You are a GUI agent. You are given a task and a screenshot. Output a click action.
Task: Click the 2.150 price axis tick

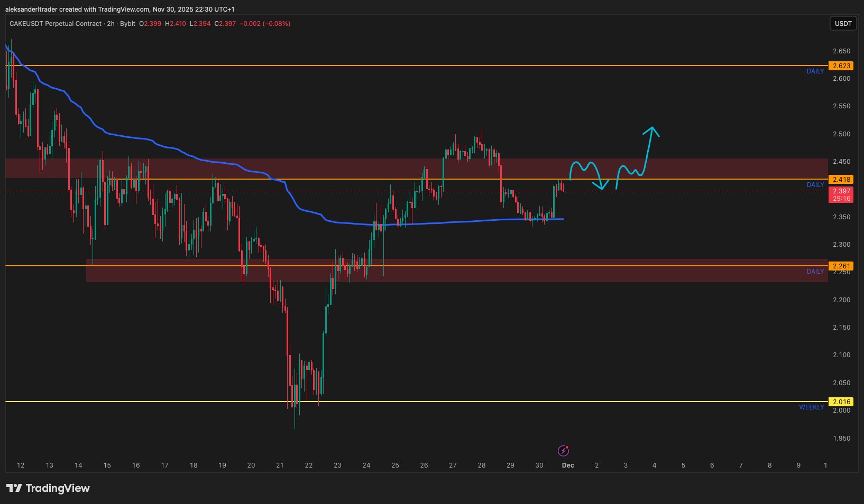click(x=841, y=328)
